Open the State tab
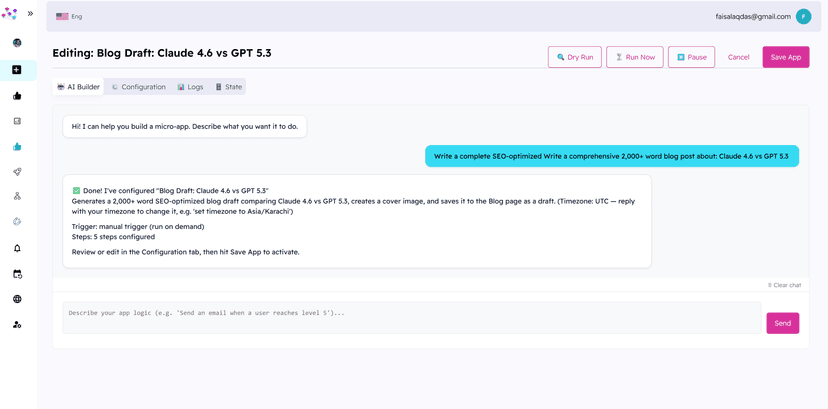 [x=229, y=87]
